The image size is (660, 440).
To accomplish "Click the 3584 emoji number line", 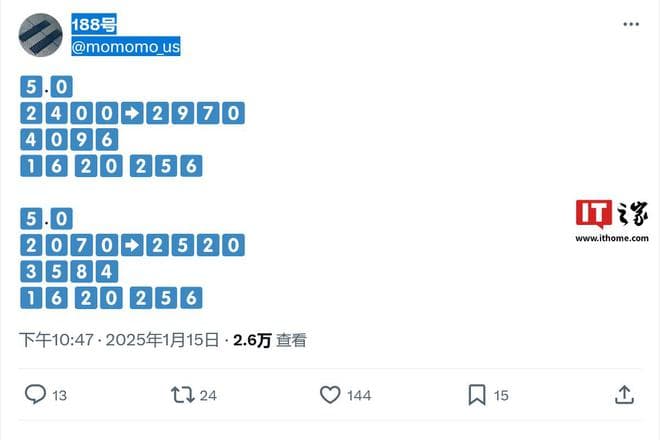I will click(69, 271).
